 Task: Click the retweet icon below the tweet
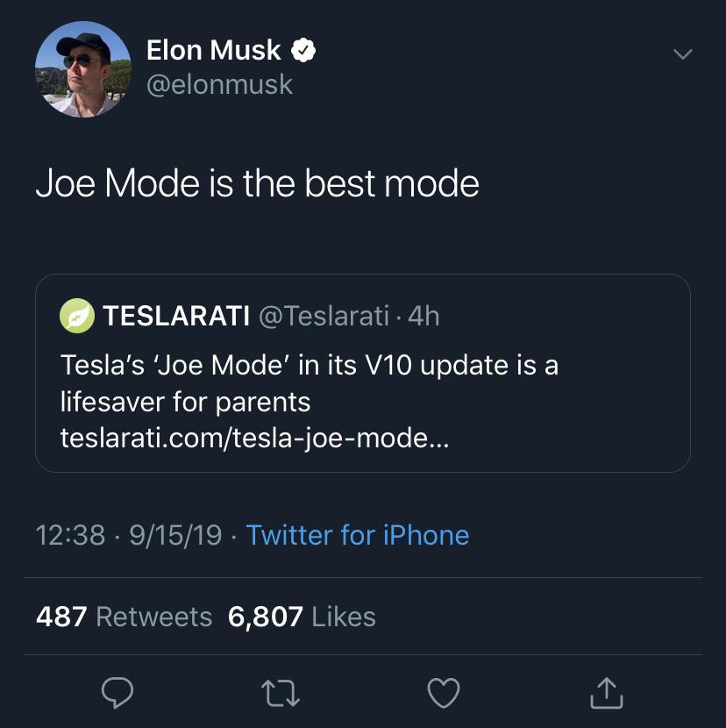[x=281, y=694]
